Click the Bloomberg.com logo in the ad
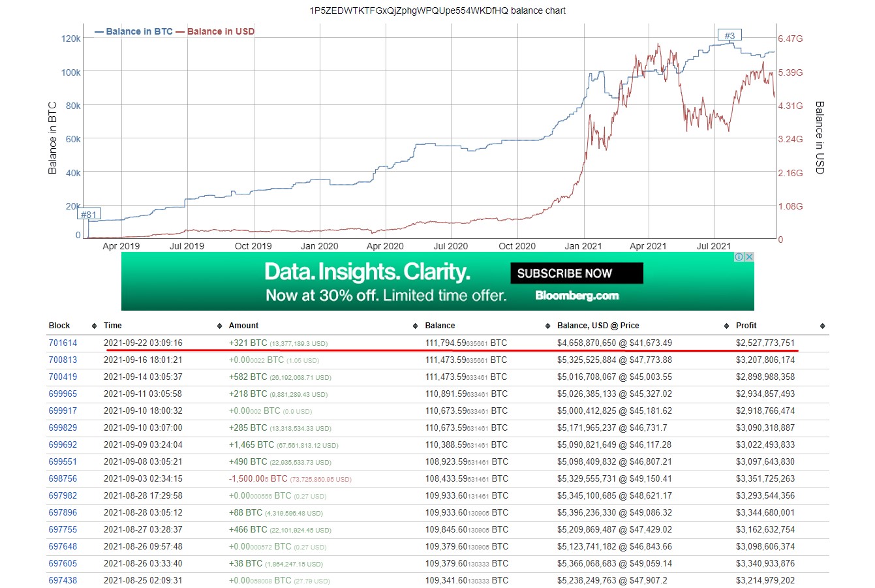 pos(577,296)
